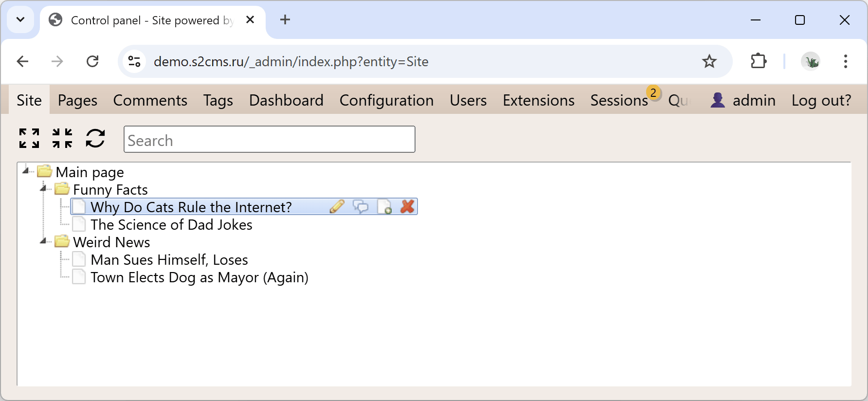Click the Main page folder icon
The image size is (868, 401).
(x=45, y=171)
